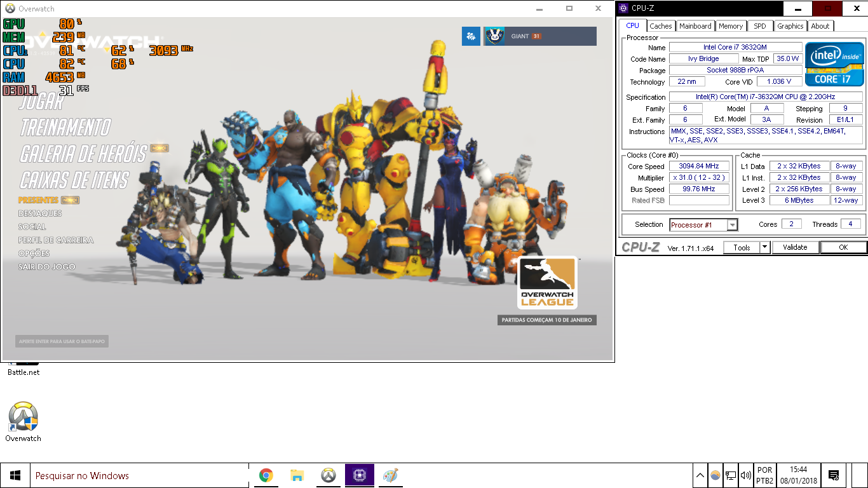The image size is (868, 488).
Task: Open the SPD tab in CPU-Z
Action: pos(760,26)
